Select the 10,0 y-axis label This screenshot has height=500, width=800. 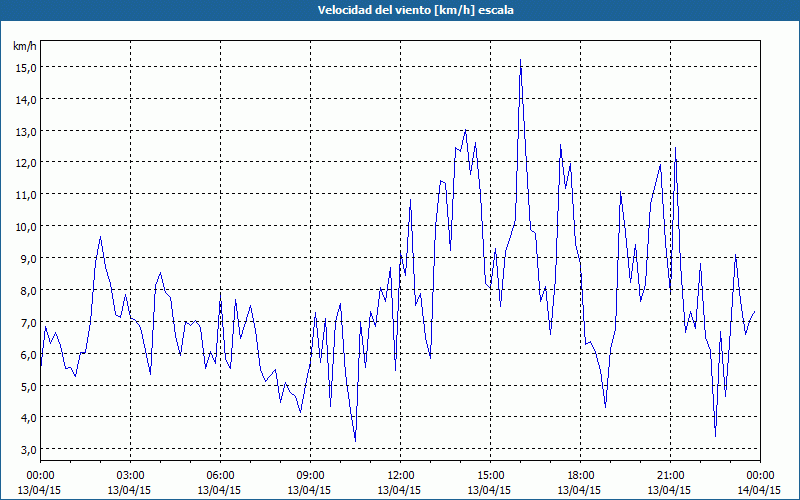coord(26,227)
